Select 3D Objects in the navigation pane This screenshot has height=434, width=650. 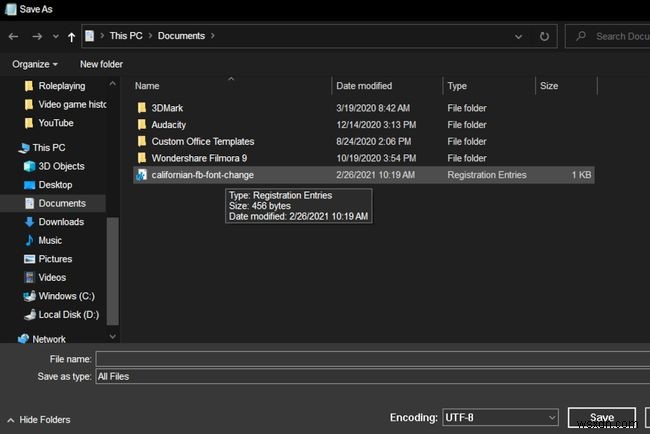[x=54, y=166]
